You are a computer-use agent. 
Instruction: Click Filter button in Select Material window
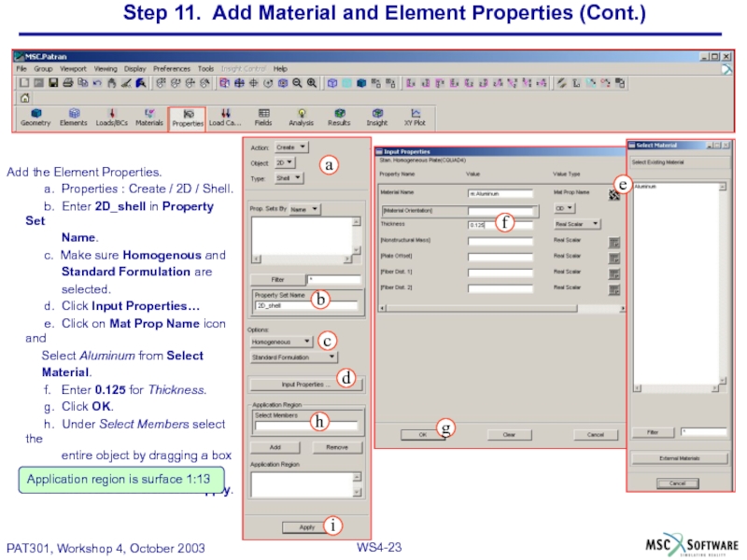coord(653,432)
